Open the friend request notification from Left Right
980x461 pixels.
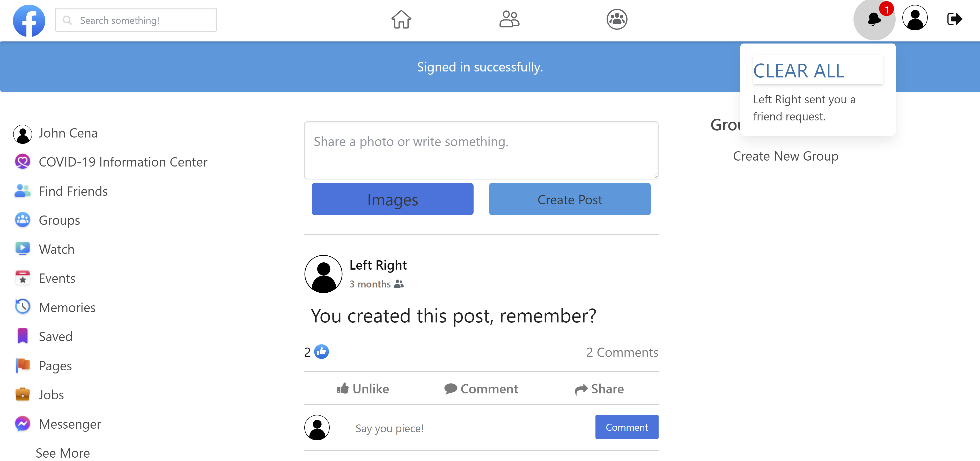click(804, 108)
